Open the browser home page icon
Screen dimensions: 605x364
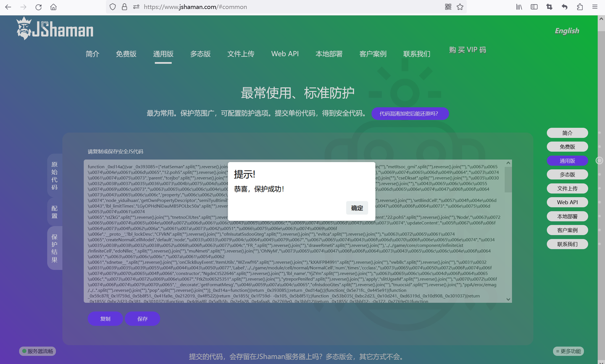[x=53, y=7]
